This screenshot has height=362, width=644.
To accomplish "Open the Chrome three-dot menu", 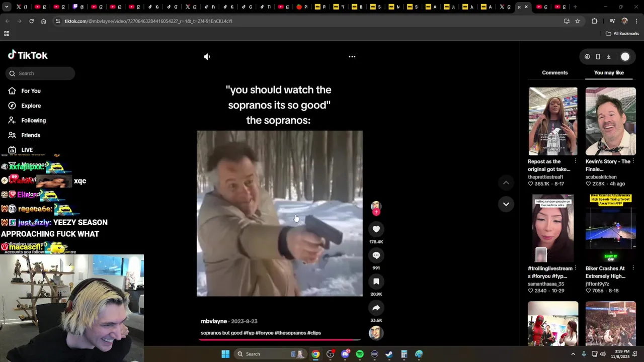I will pos(636,21).
